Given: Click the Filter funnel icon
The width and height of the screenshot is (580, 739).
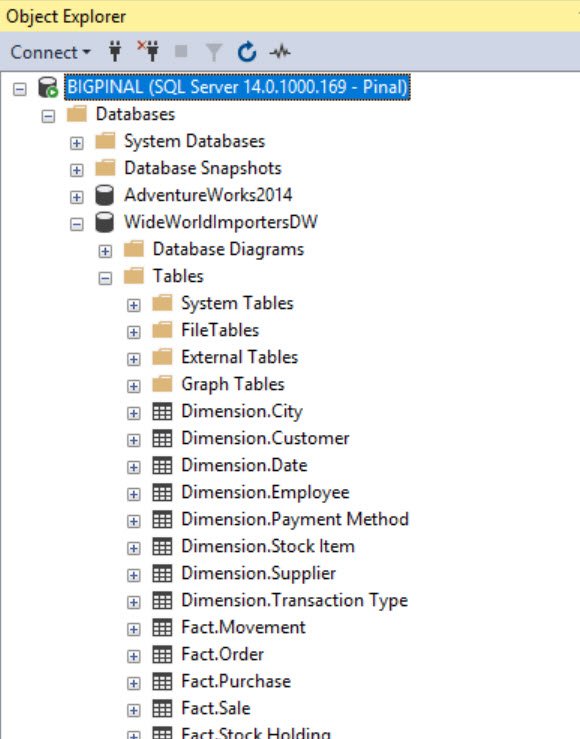Looking at the screenshot, I should 213,52.
